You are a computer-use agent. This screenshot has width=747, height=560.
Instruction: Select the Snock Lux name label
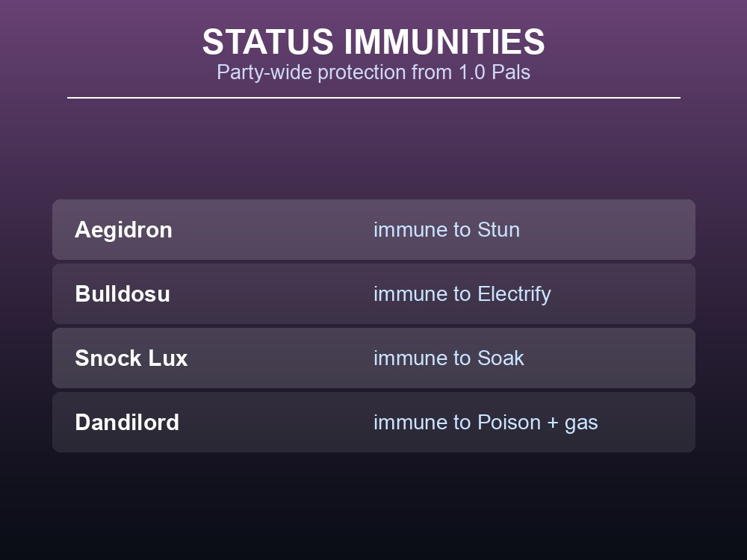tap(131, 358)
